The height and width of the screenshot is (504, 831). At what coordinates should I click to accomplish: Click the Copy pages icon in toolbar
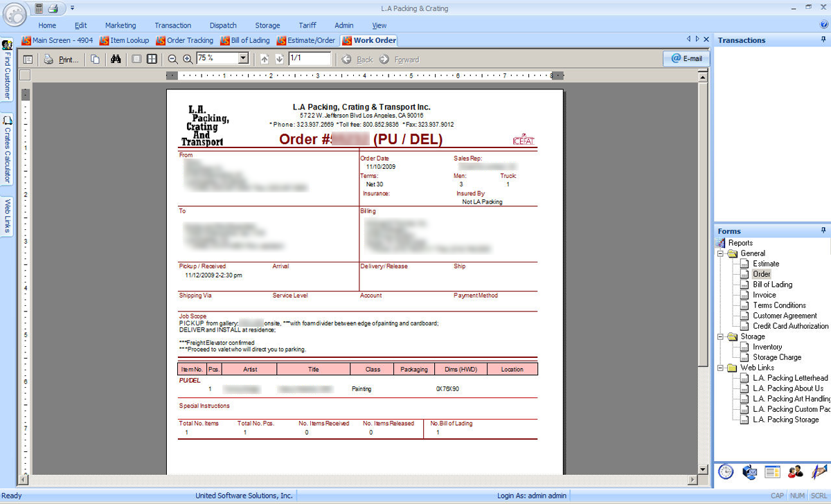95,60
